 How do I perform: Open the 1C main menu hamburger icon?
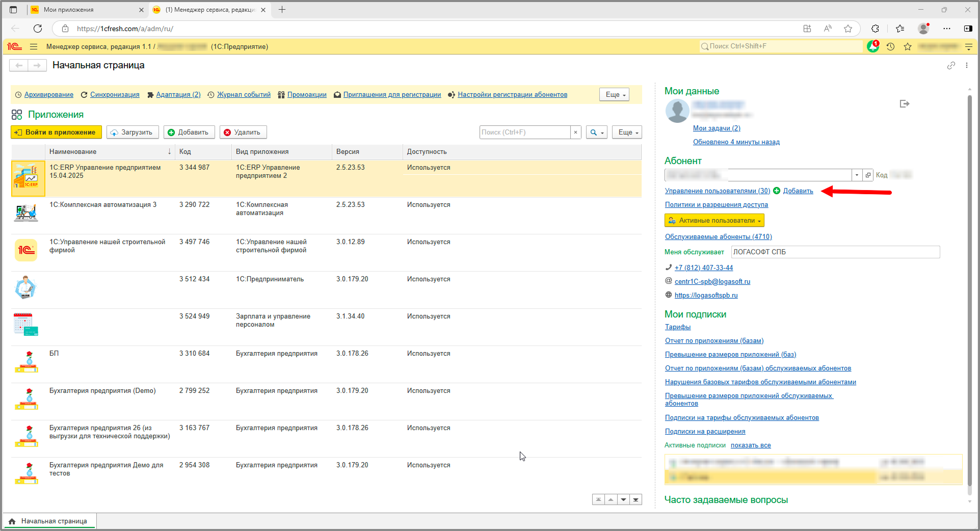34,46
